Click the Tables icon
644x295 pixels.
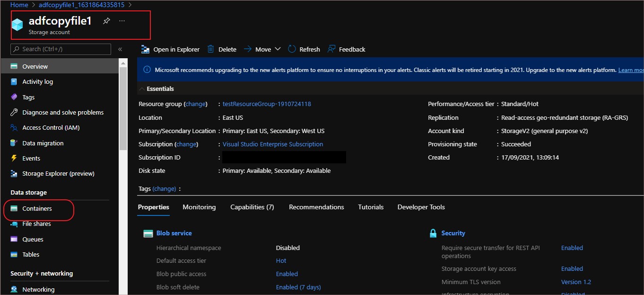click(14, 254)
